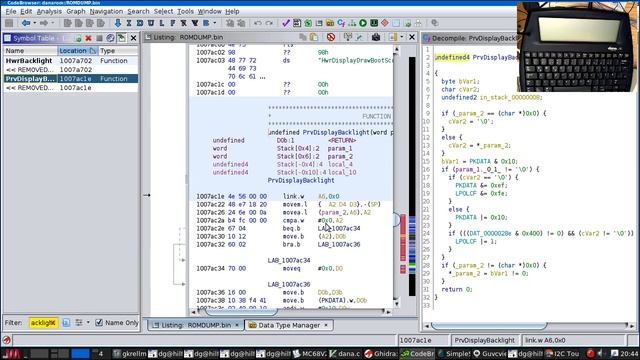640x360 pixels.
Task: Toggle the navigation direction down arrow
Action: pyautogui.click(x=118, y=23)
